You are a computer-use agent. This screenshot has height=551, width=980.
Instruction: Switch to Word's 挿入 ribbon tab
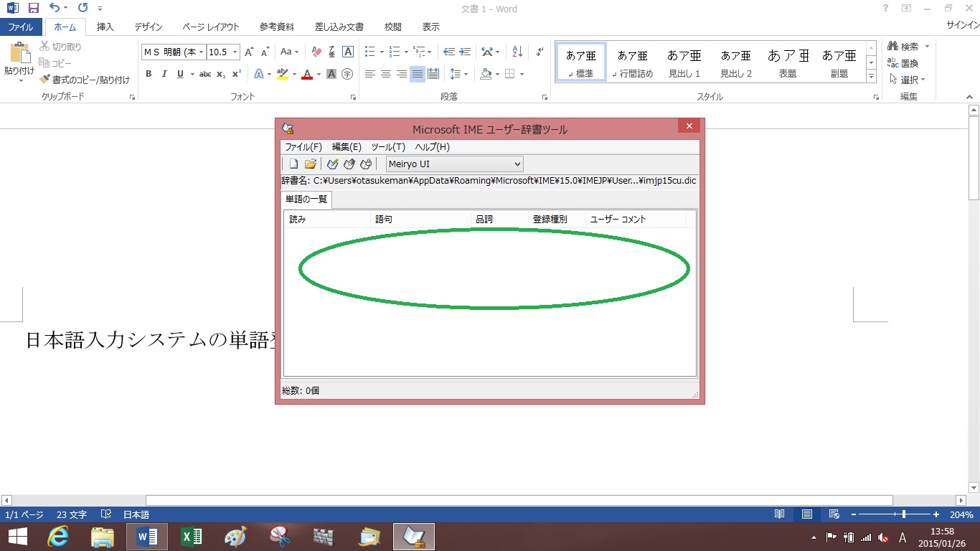pos(105,27)
